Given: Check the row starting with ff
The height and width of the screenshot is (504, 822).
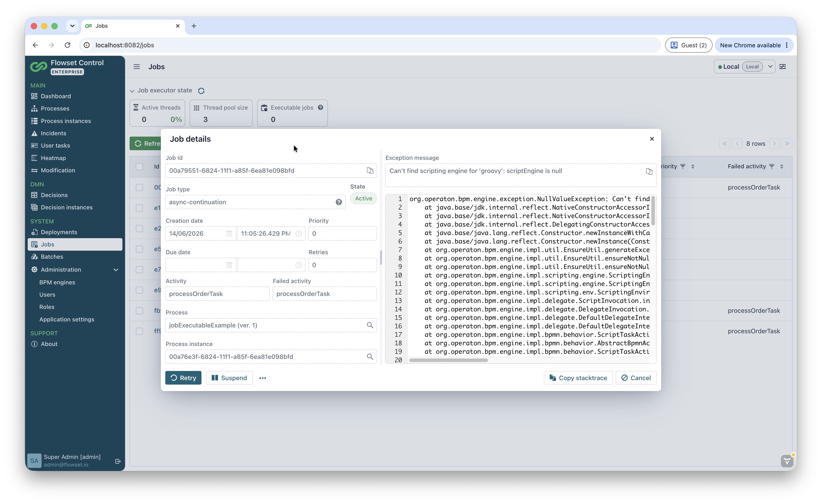Looking at the screenshot, I should point(139,331).
